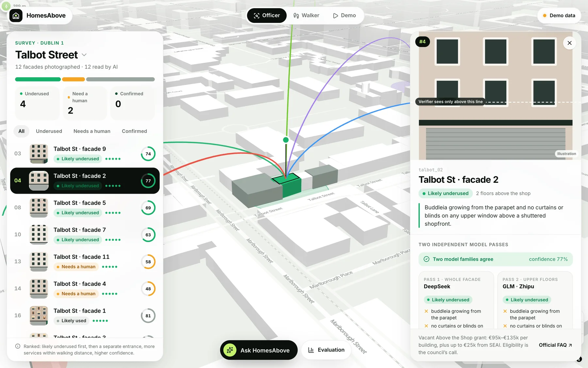Screen dimensions: 588x368
Task: Click the sparkle icon on Ask HomesAbove
Action: (230, 350)
